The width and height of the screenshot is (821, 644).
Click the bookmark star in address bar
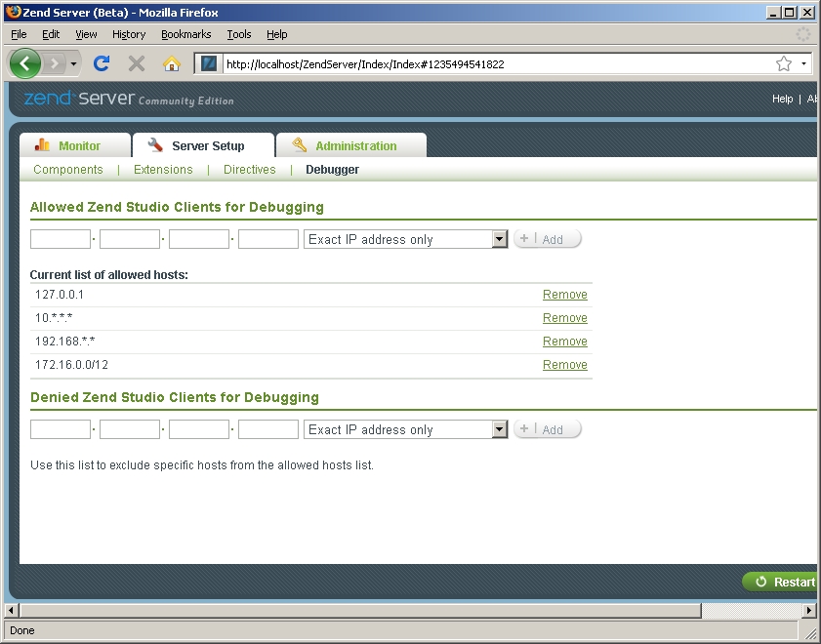coord(783,63)
